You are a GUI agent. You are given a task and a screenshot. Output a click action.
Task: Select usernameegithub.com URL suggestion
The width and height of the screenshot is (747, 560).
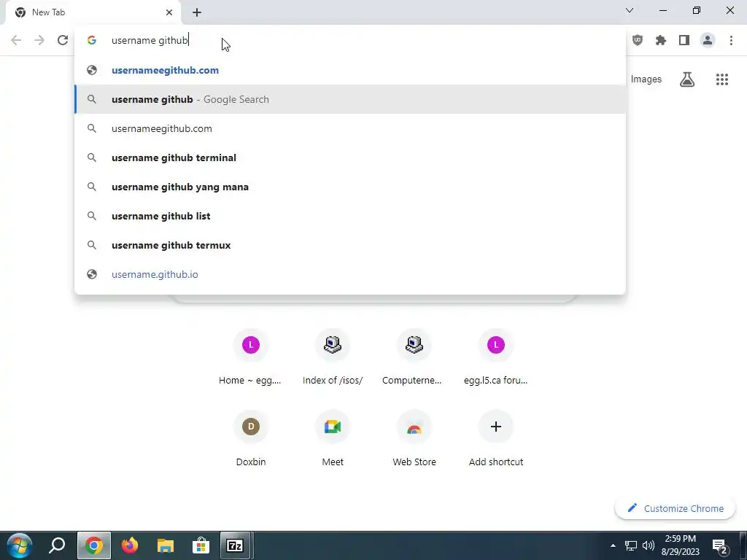pos(350,71)
